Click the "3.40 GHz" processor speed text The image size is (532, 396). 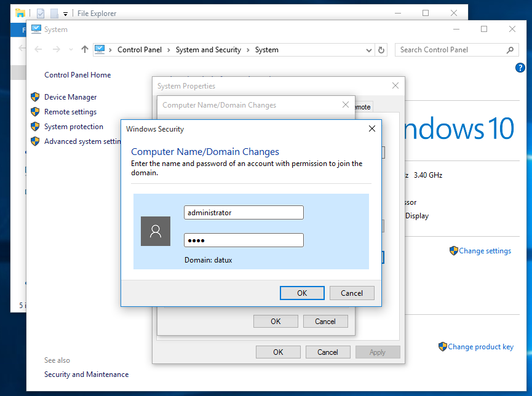pyautogui.click(x=428, y=175)
